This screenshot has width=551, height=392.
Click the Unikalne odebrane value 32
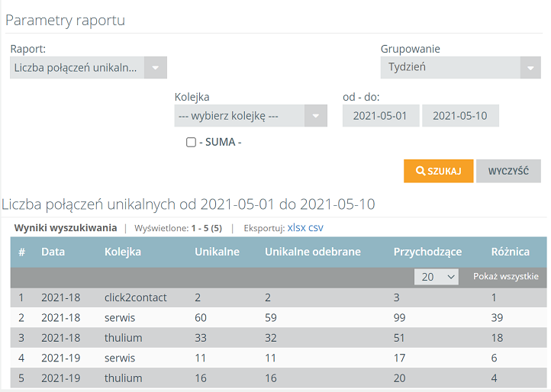click(x=271, y=338)
